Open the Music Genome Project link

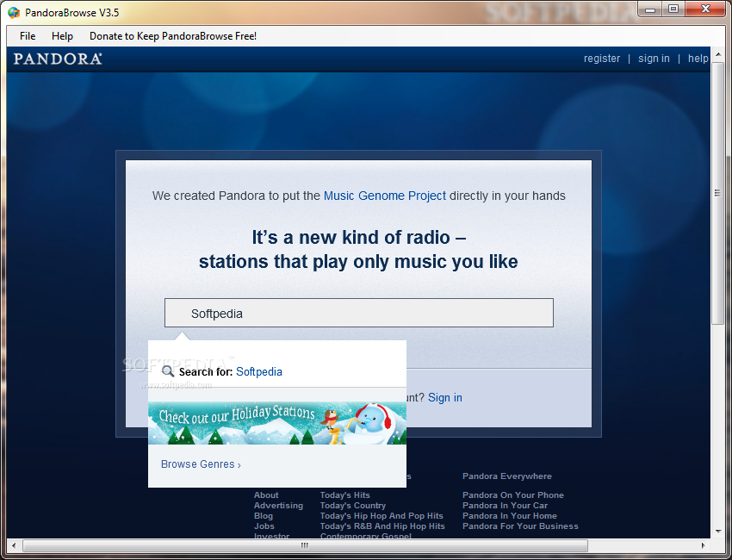[x=385, y=196]
